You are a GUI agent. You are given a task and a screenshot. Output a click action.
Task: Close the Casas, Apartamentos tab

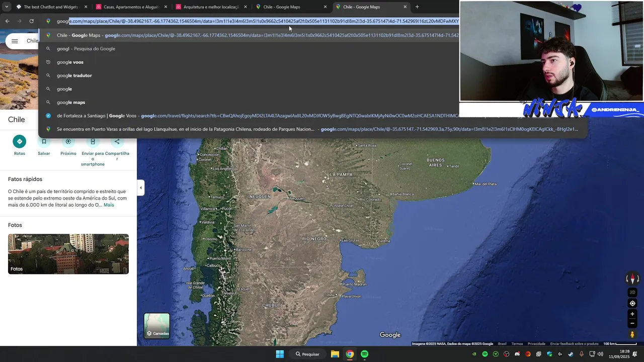[x=166, y=7]
